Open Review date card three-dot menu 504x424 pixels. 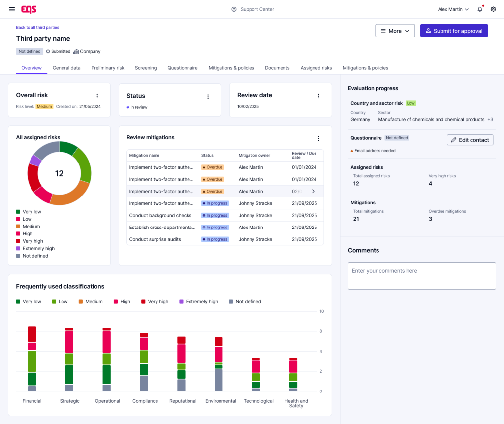(318, 96)
